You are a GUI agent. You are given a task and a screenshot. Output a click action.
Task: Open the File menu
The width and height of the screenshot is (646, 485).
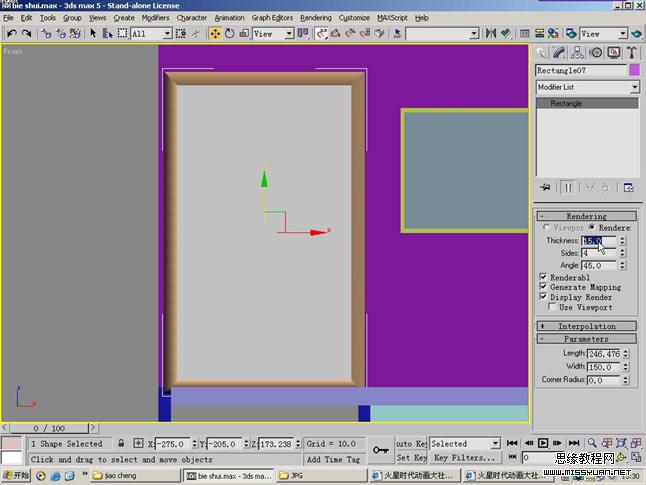tap(8, 18)
